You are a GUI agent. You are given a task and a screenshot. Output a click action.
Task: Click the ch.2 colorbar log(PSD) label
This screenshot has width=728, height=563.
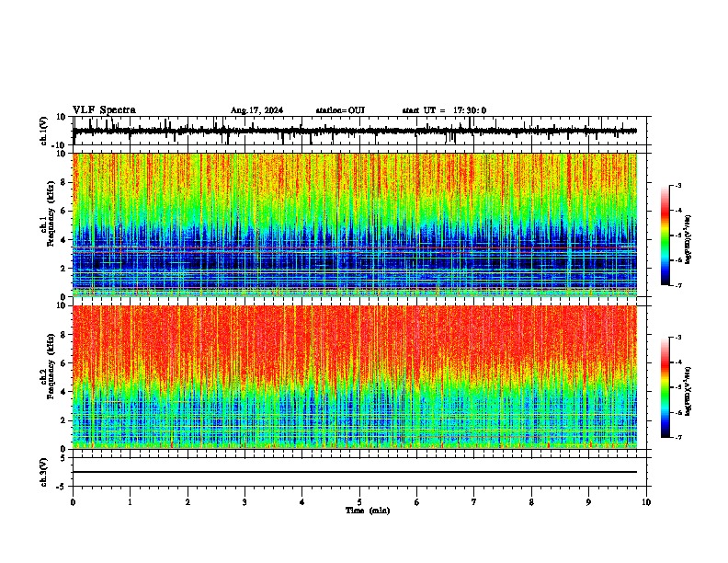tap(688, 391)
